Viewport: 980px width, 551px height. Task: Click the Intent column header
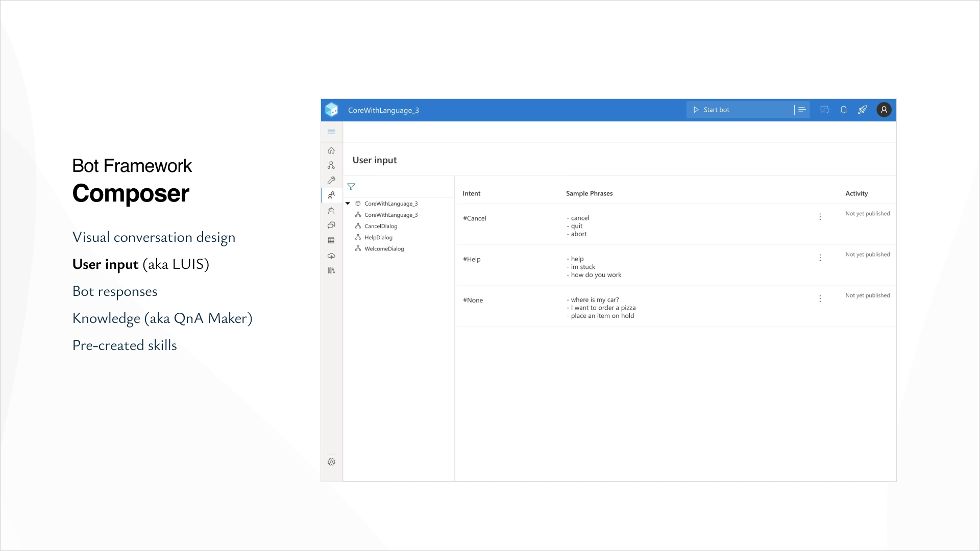(x=472, y=193)
